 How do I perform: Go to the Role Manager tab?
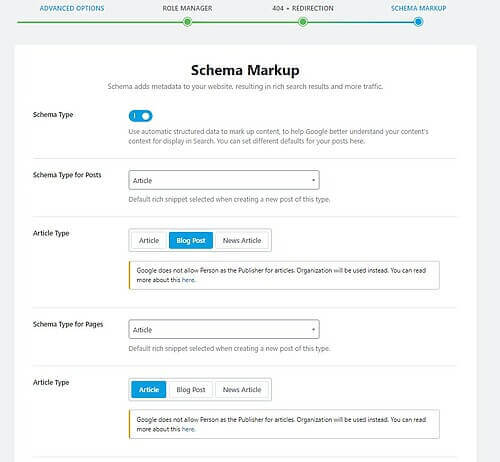(x=187, y=8)
